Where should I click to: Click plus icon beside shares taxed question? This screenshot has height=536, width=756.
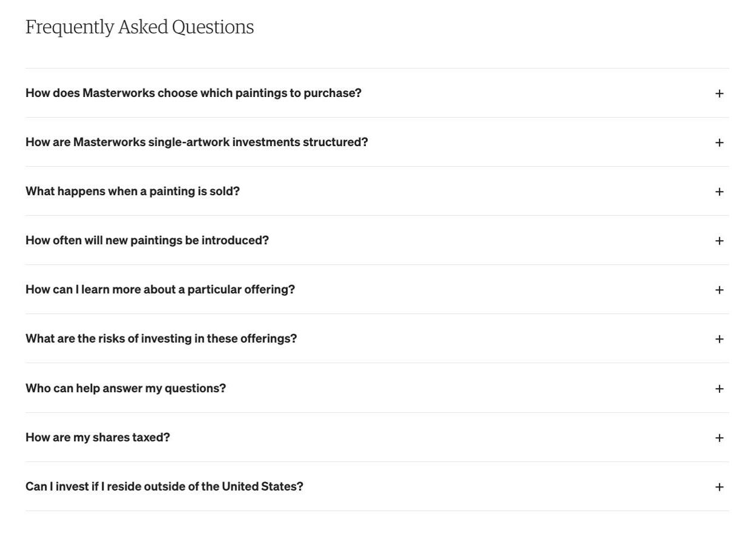(719, 438)
